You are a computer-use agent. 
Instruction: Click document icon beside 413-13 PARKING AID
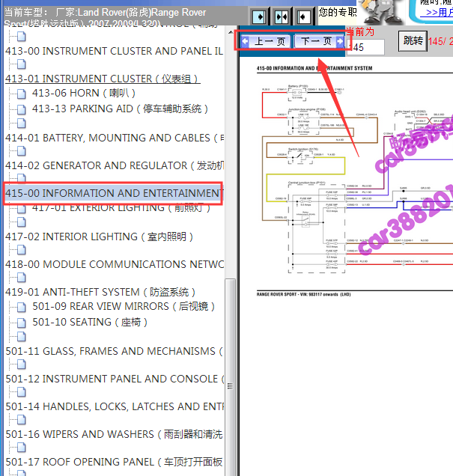coord(21,109)
